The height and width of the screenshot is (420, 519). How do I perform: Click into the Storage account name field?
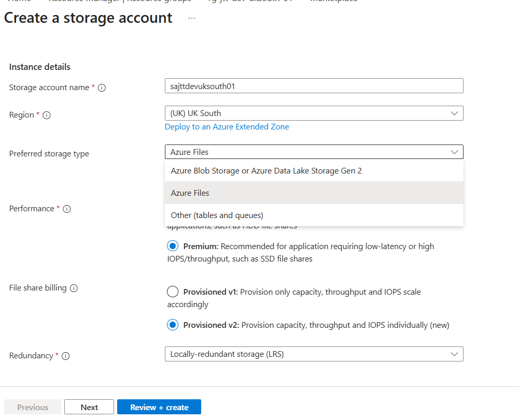(314, 86)
